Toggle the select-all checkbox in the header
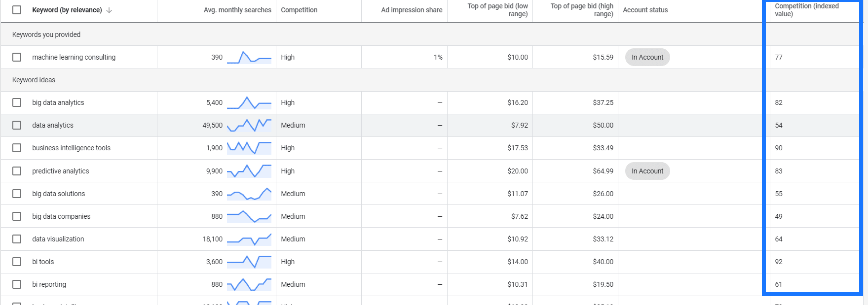The width and height of the screenshot is (868, 305). [17, 10]
